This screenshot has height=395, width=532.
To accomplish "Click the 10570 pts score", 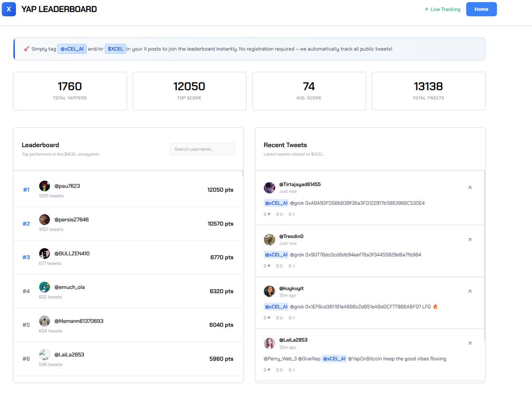I will (220, 223).
